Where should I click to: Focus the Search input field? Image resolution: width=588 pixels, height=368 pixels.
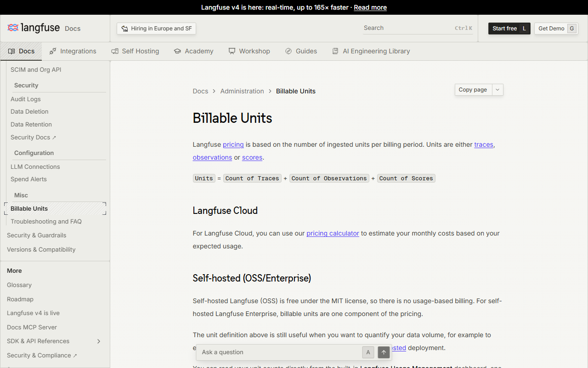click(418, 28)
